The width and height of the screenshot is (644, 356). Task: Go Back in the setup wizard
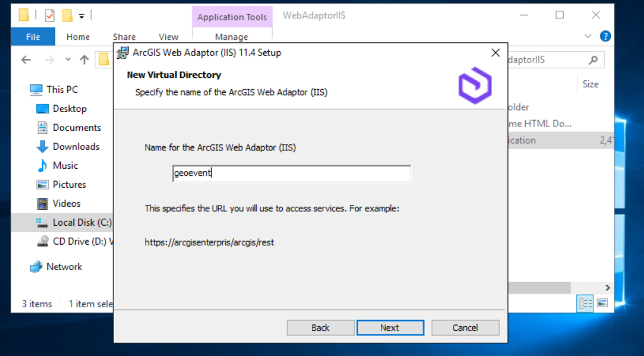coord(320,328)
